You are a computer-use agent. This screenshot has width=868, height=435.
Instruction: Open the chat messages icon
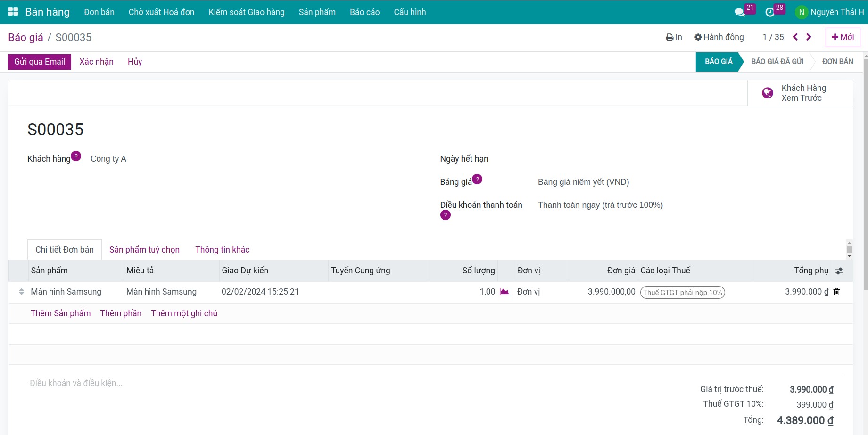pos(739,12)
